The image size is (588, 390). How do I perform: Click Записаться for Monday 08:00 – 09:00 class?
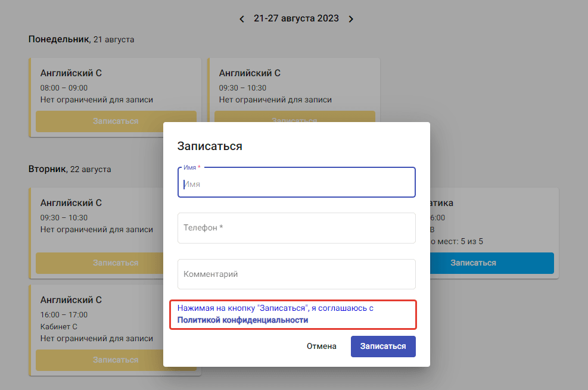116,121
